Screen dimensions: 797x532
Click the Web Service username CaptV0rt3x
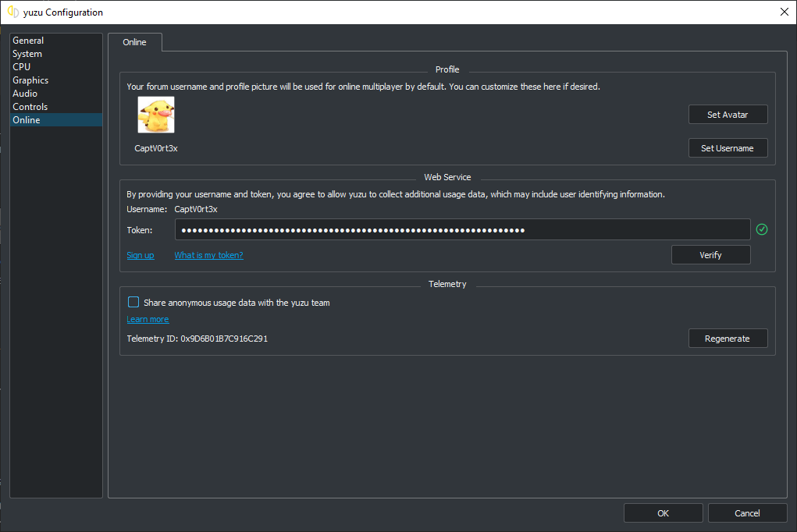[x=196, y=209]
